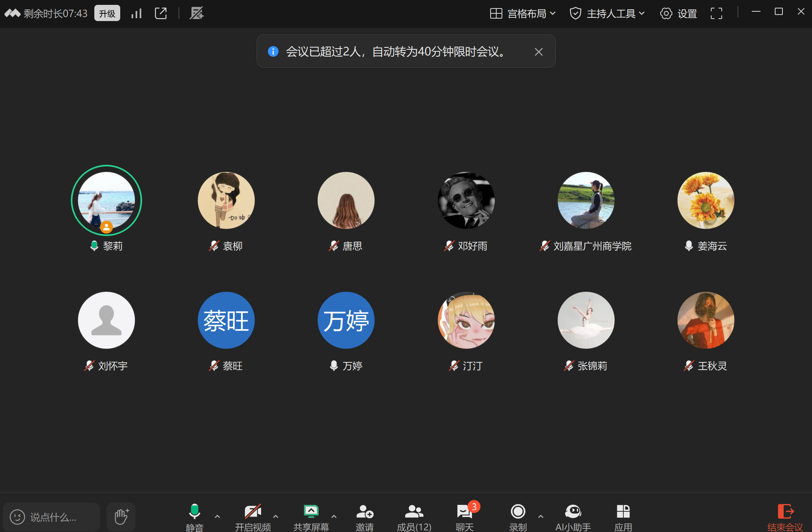Open the 主持人工具 host tools menu
Image resolution: width=812 pixels, height=532 pixels.
point(606,13)
